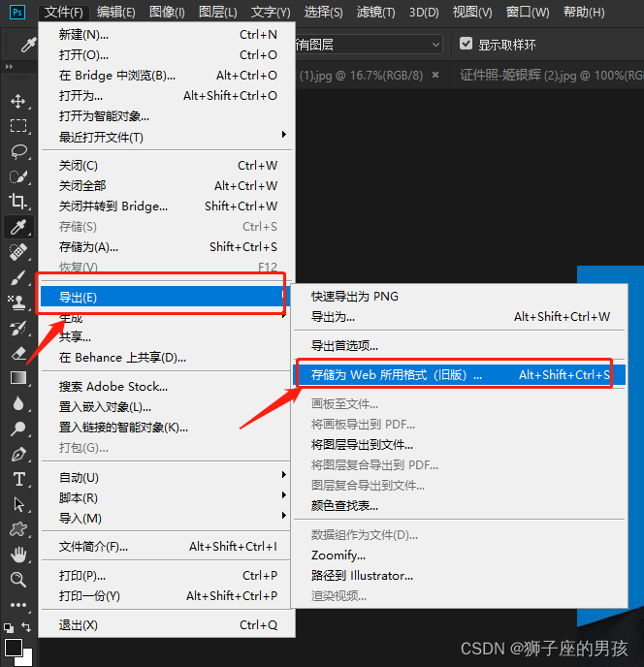Expand the 导入(M) submenu

coord(167,518)
